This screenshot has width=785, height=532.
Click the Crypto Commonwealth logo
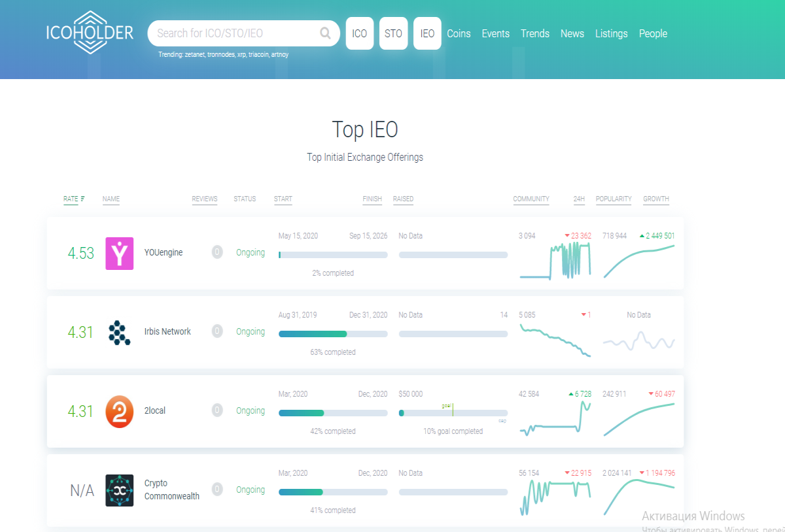[x=120, y=490]
